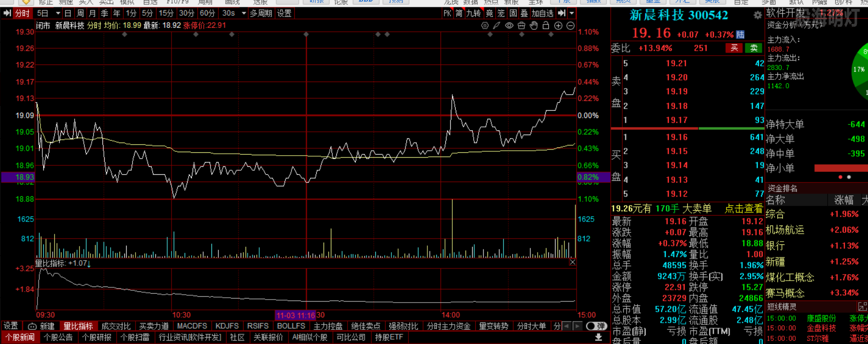Switch to the MACDFS indicator tab
Viewport: 868px width, 344px height.
[x=192, y=326]
